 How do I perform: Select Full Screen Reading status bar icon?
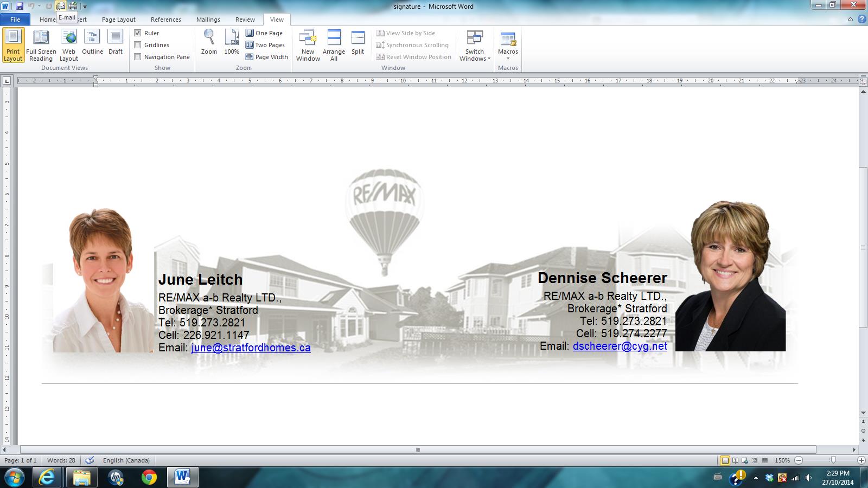pos(735,460)
